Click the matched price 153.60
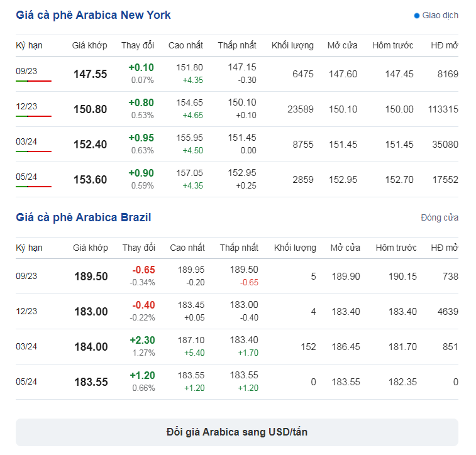This screenshot has height=455, width=476. [x=90, y=180]
